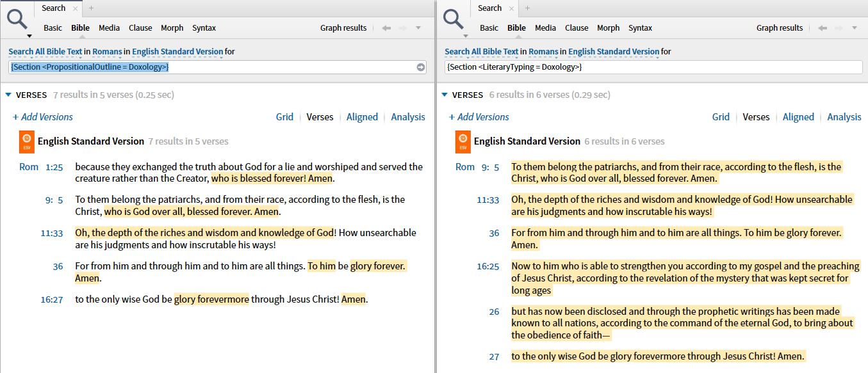Select Morph search type in right panel

pyautogui.click(x=609, y=28)
